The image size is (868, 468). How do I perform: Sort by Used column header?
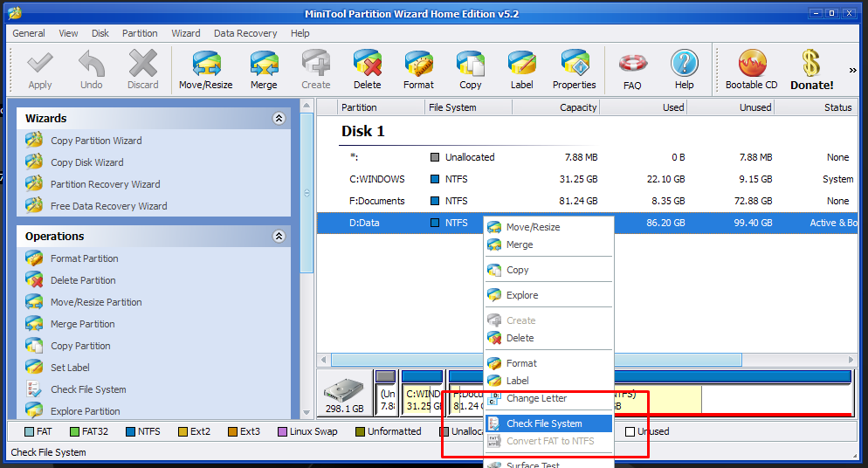644,107
